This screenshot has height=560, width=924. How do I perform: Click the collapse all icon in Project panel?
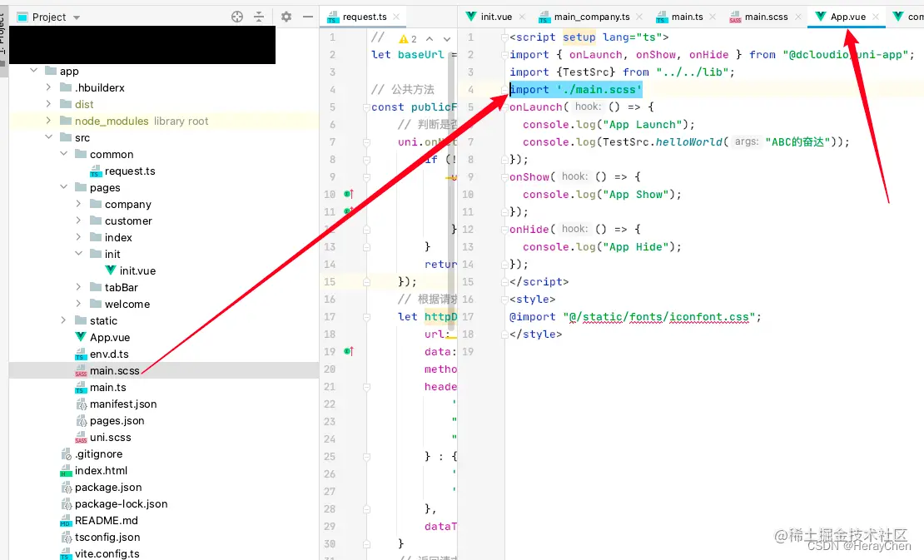click(259, 17)
